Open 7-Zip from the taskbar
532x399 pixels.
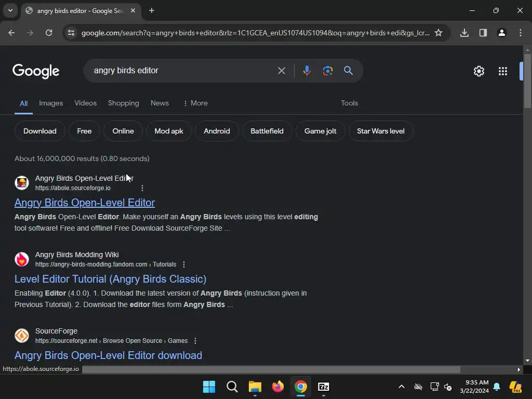coord(324,387)
